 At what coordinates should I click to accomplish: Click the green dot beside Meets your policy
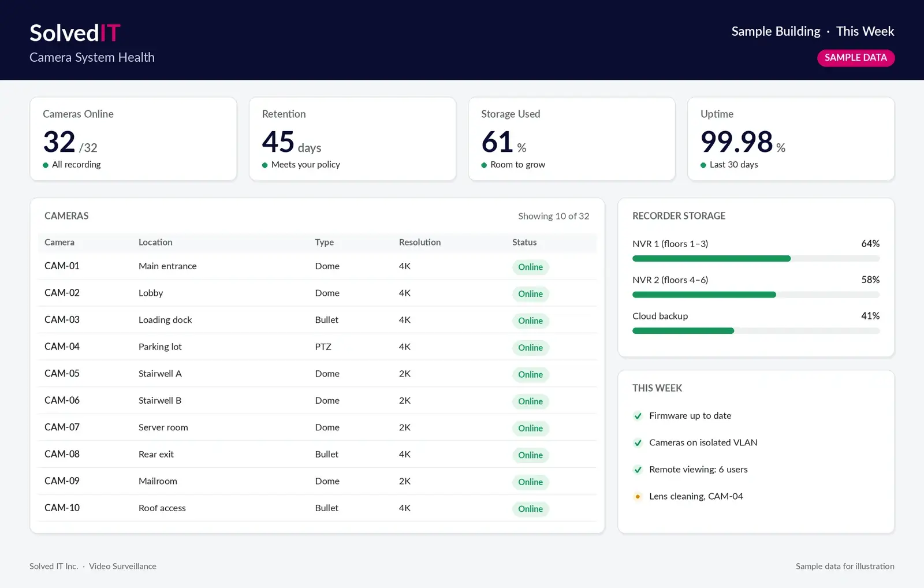pos(264,165)
